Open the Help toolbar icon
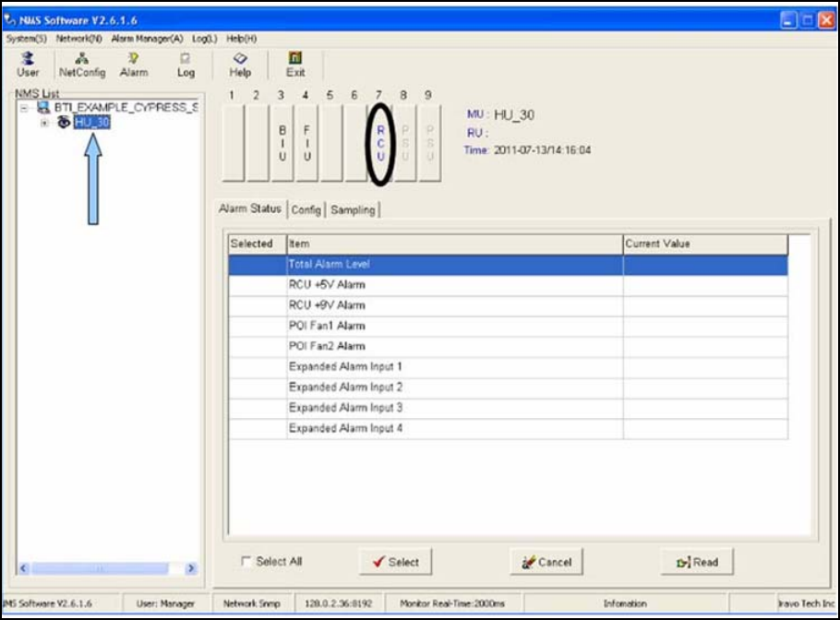The height and width of the screenshot is (620, 840). click(240, 65)
